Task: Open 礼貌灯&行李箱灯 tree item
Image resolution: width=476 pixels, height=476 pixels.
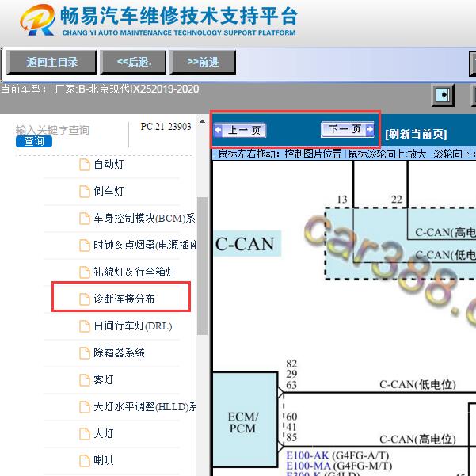Action: [134, 272]
